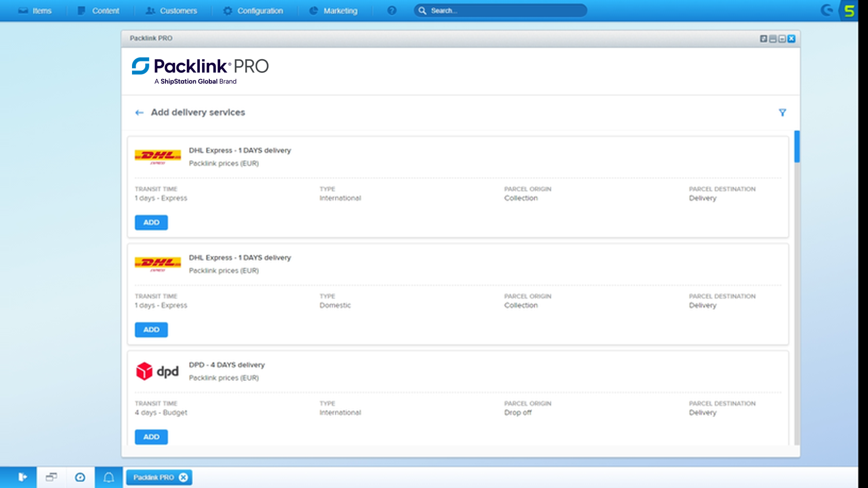868x488 pixels.
Task: Click the dpd logo
Action: pos(157,371)
